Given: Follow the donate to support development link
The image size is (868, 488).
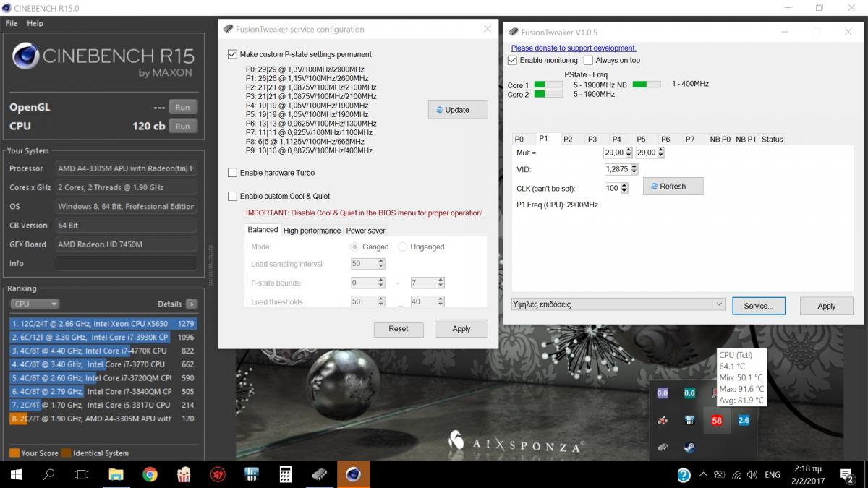Looking at the screenshot, I should click(574, 48).
